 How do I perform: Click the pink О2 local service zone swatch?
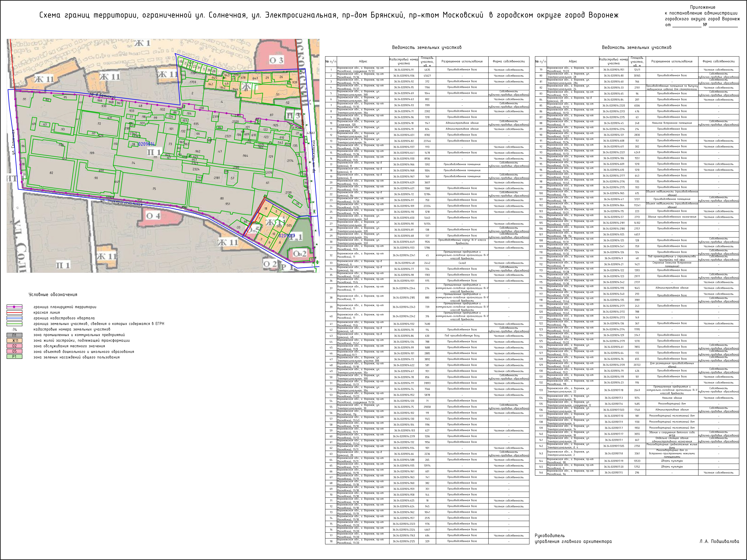point(14,346)
